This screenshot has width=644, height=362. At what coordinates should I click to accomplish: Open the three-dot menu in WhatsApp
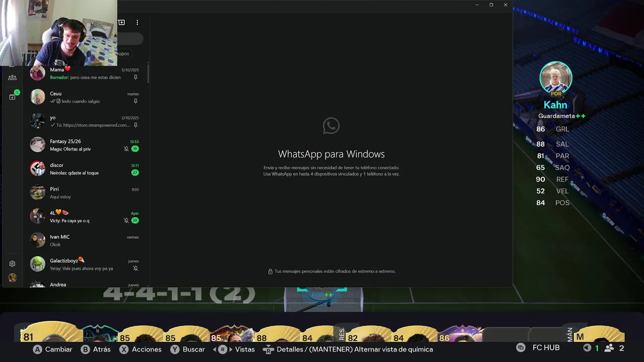click(137, 22)
